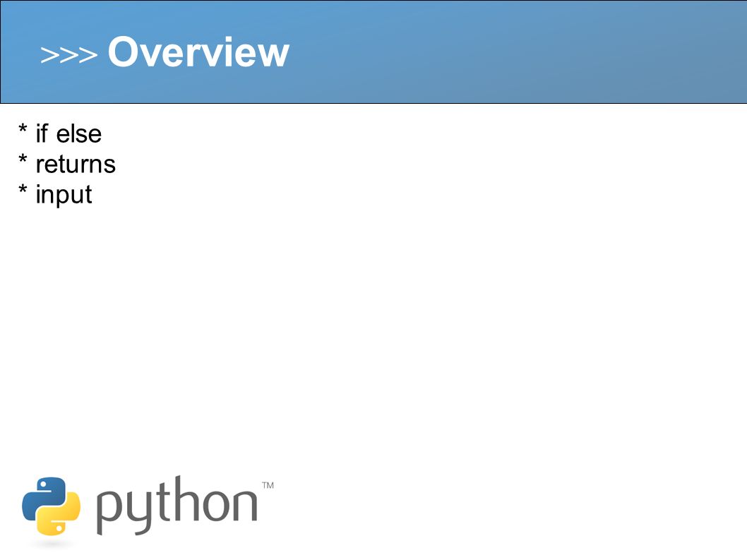747x560 pixels.
Task: Click the yellow tail of Python logo
Action: click(x=59, y=515)
